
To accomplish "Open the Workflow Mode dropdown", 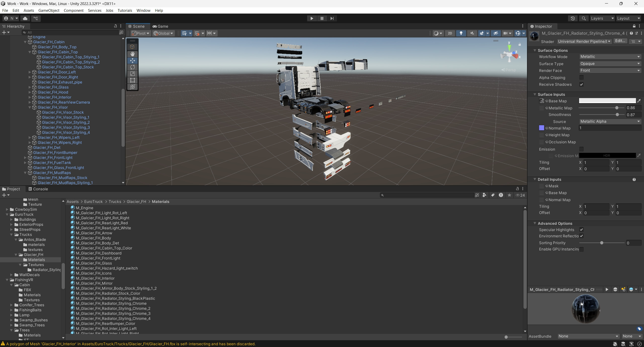I will pyautogui.click(x=610, y=57).
